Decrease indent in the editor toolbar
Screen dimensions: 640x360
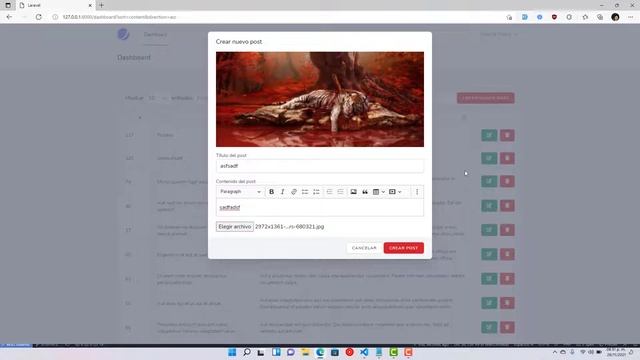(x=329, y=192)
